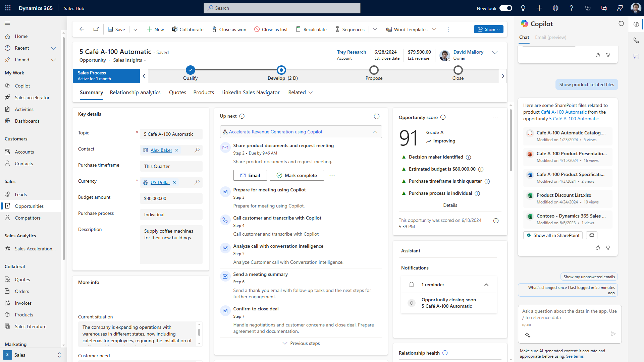Click Collaborate in the command bar
Viewport: 644px width, 362px height.
pyautogui.click(x=187, y=29)
